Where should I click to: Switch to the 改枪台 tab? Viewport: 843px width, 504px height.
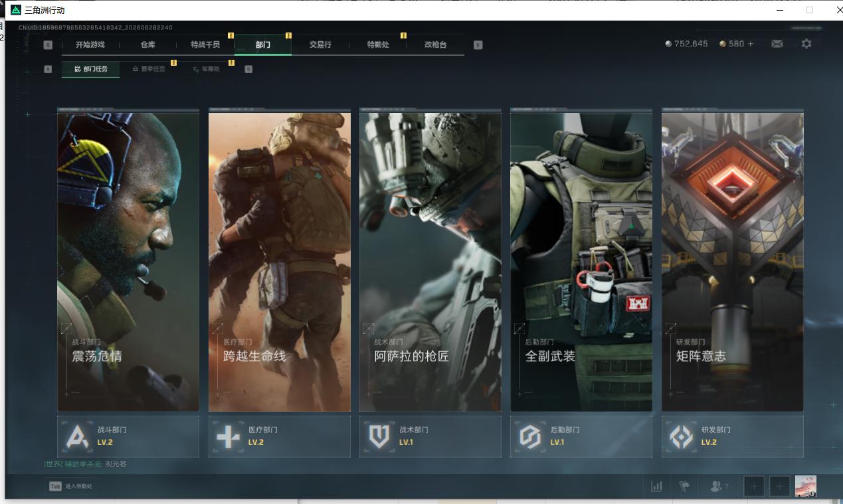pyautogui.click(x=436, y=44)
